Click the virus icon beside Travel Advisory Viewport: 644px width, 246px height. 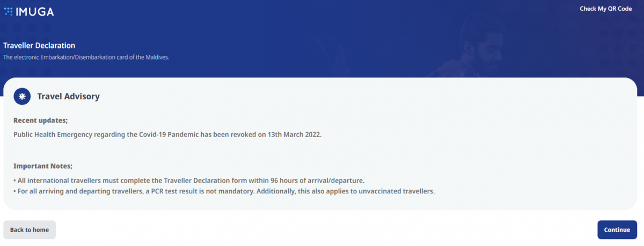(x=22, y=96)
